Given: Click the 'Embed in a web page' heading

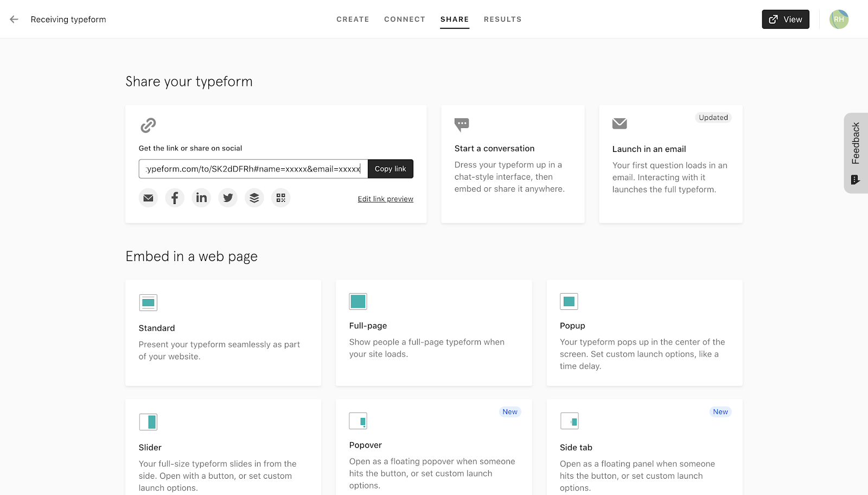Looking at the screenshot, I should (192, 257).
